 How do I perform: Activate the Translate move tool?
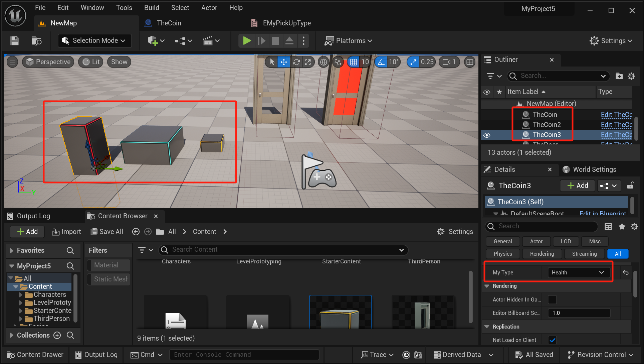click(284, 62)
